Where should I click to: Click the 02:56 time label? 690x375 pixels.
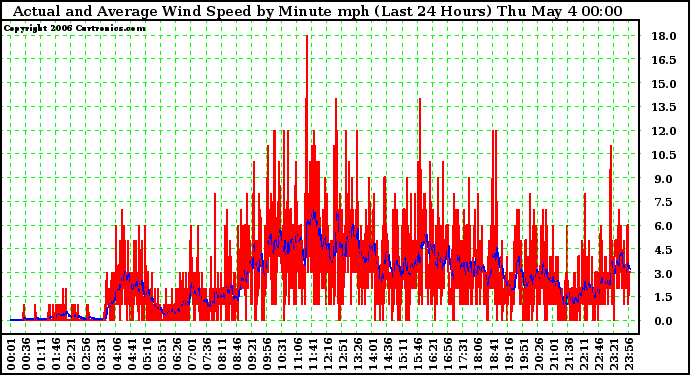(86, 355)
